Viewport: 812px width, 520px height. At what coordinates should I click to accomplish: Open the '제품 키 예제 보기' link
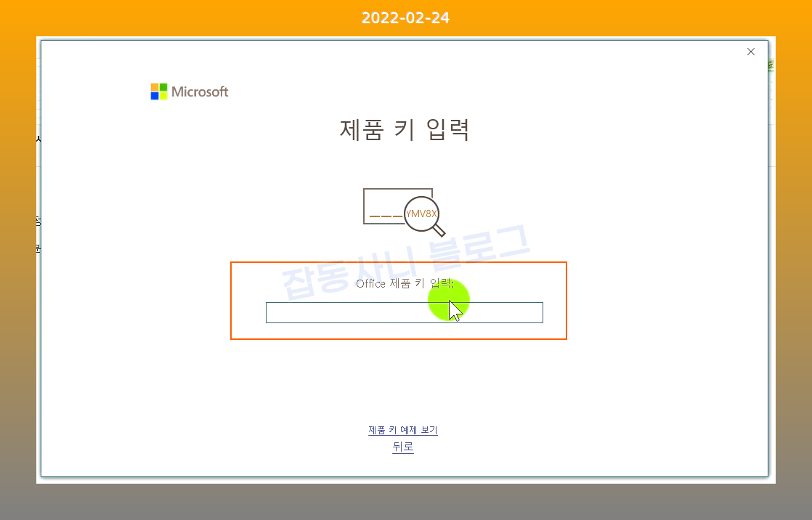(x=403, y=431)
